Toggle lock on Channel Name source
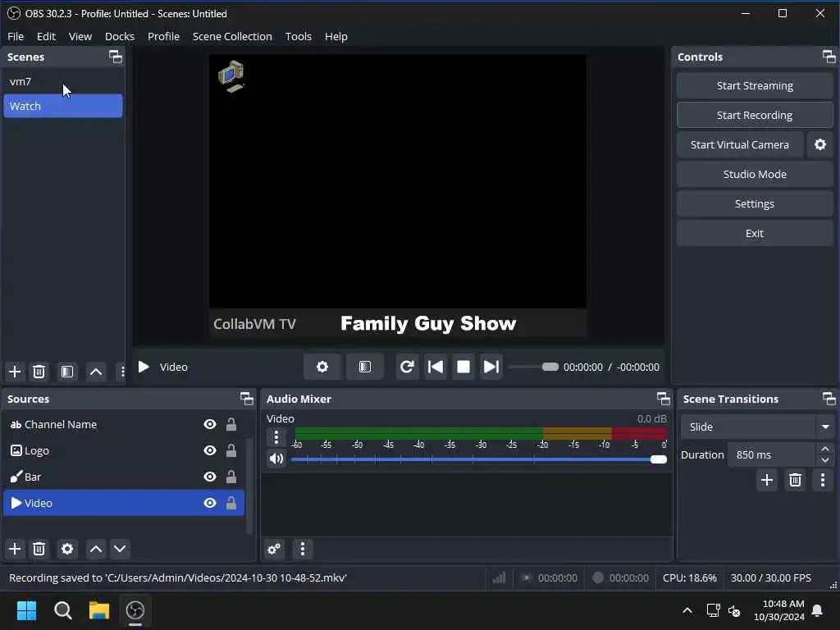Image resolution: width=840 pixels, height=630 pixels. [x=231, y=424]
